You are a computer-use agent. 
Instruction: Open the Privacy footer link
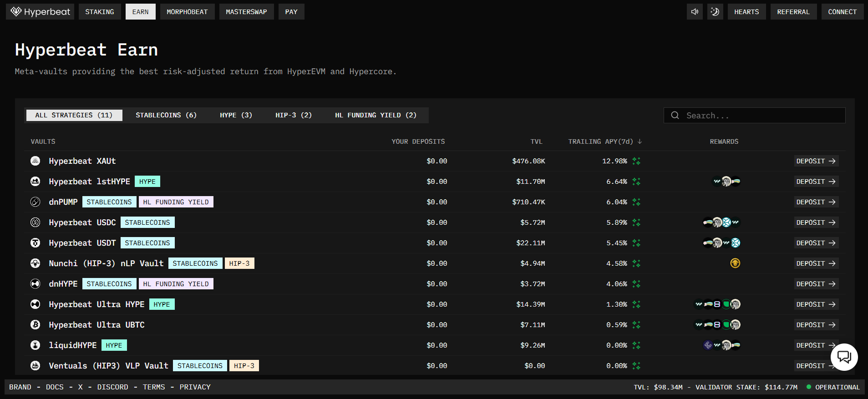click(x=195, y=387)
